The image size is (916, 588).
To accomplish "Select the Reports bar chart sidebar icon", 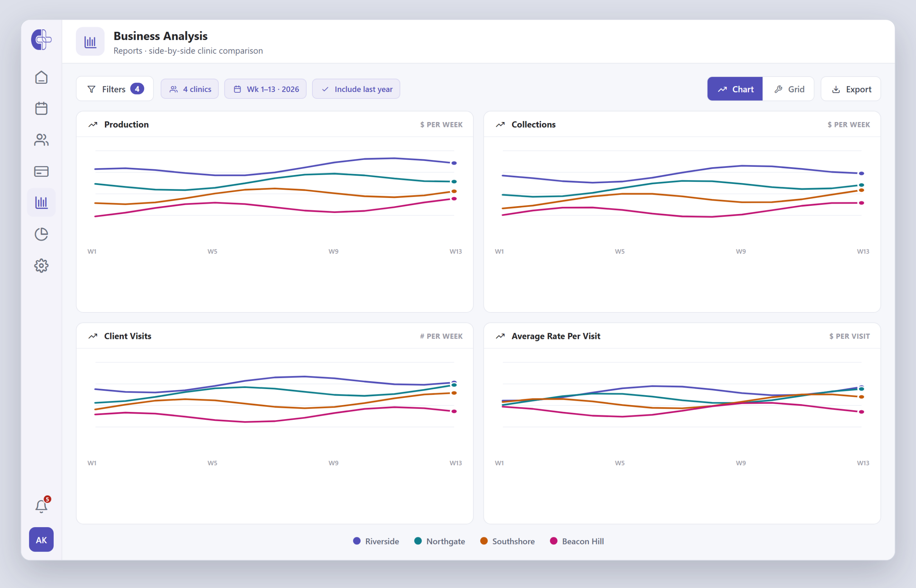I will click(41, 202).
